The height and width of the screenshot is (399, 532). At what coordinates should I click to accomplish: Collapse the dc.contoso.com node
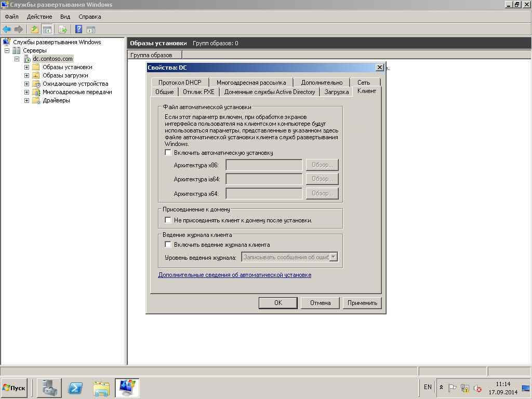pyautogui.click(x=17, y=59)
